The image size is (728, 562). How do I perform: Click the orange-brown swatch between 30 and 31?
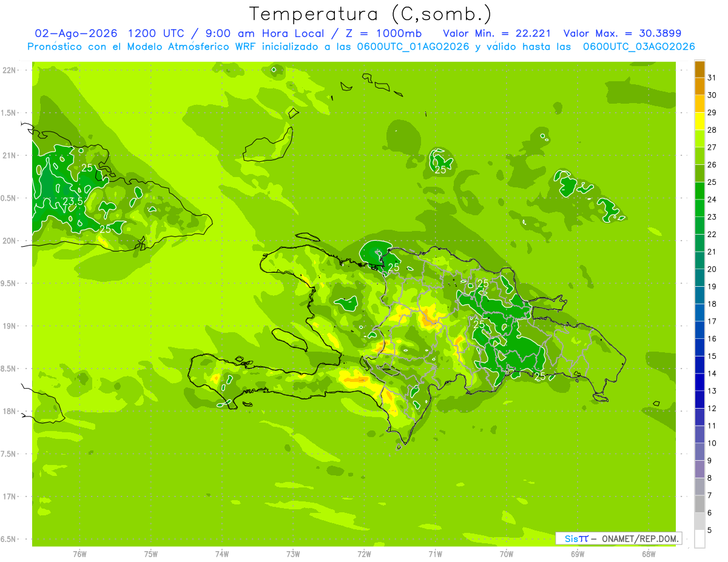[699, 87]
